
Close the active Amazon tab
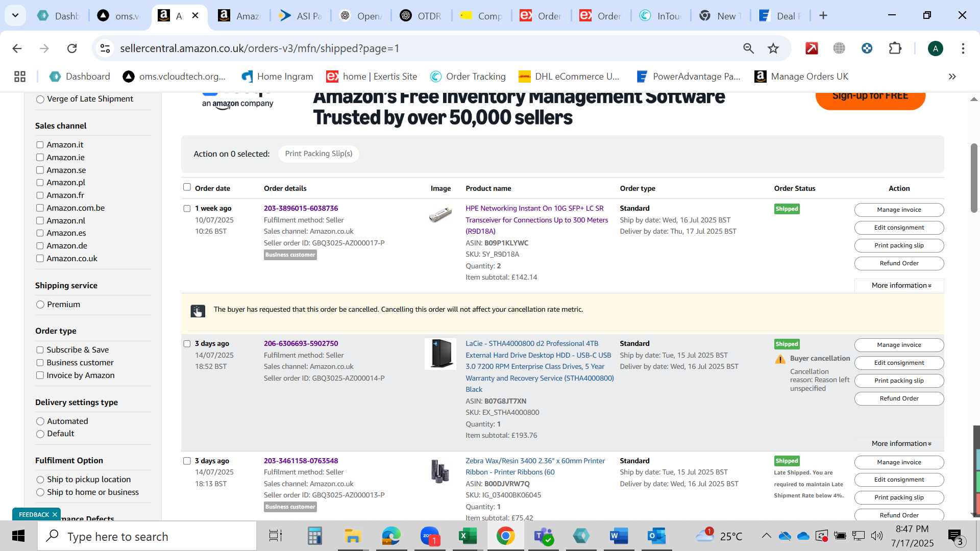pyautogui.click(x=195, y=16)
